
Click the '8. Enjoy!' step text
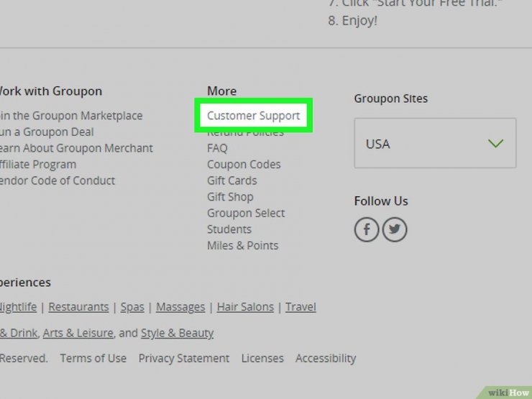point(353,21)
